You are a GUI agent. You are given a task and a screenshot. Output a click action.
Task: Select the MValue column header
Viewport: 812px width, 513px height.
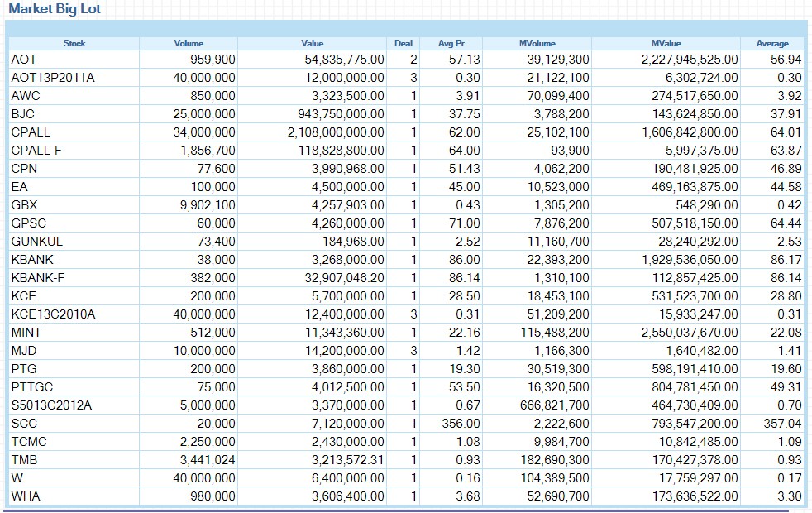click(666, 44)
